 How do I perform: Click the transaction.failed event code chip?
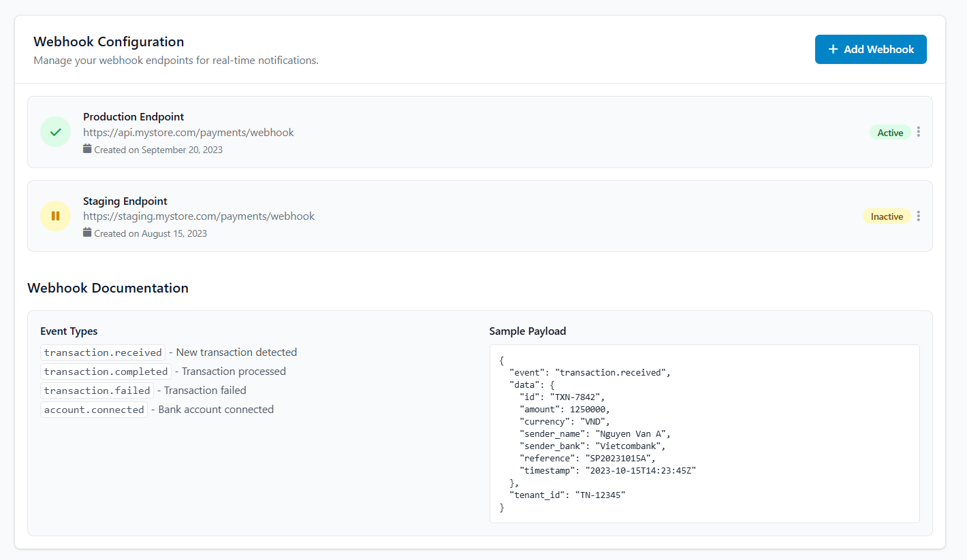click(97, 390)
